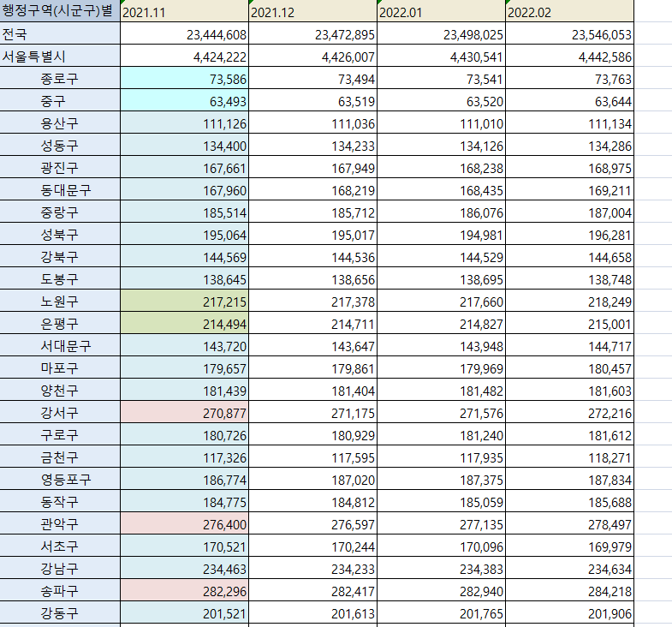
Task: Click the cell with value 4,424,222
Action: coord(184,56)
